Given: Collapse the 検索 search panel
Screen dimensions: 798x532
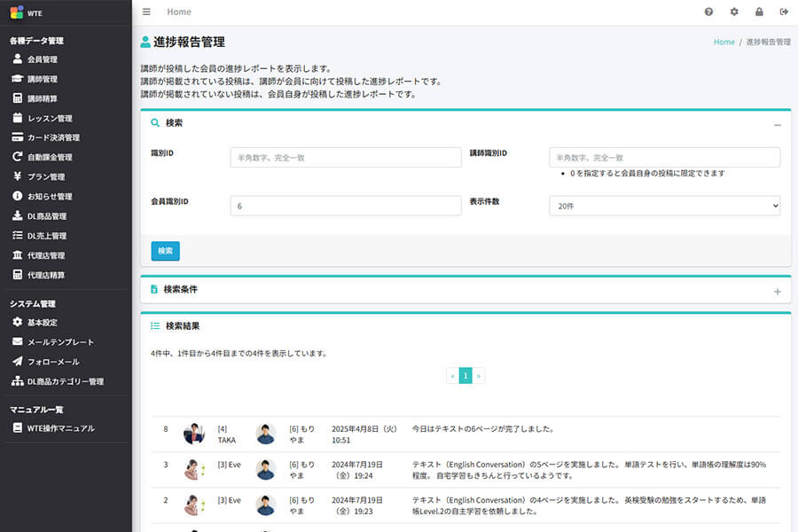Looking at the screenshot, I should click(778, 123).
